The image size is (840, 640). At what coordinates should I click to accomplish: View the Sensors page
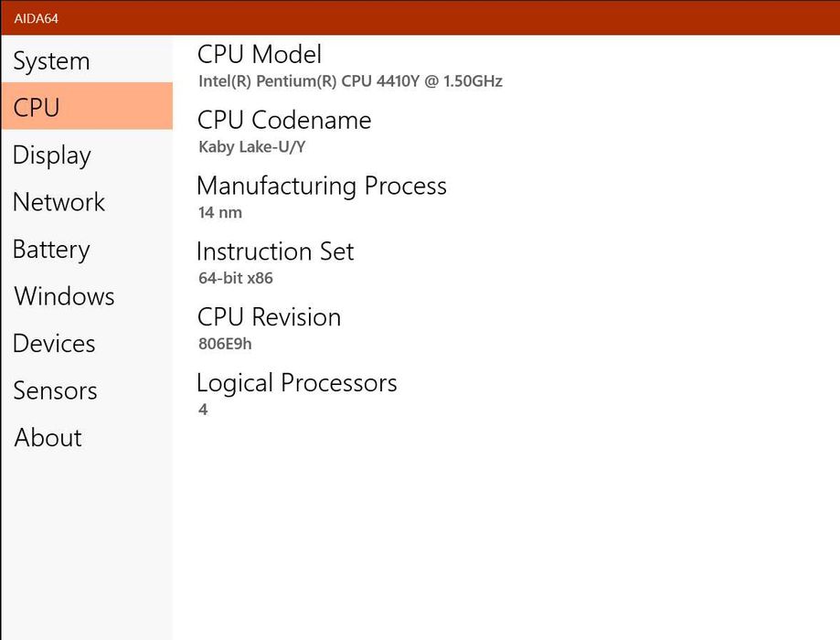tap(87, 390)
